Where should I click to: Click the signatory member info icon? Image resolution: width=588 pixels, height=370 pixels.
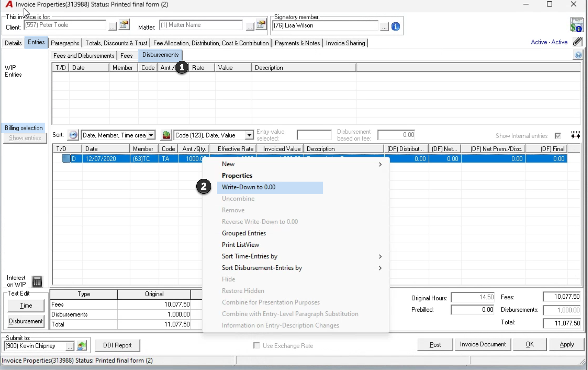coord(395,26)
